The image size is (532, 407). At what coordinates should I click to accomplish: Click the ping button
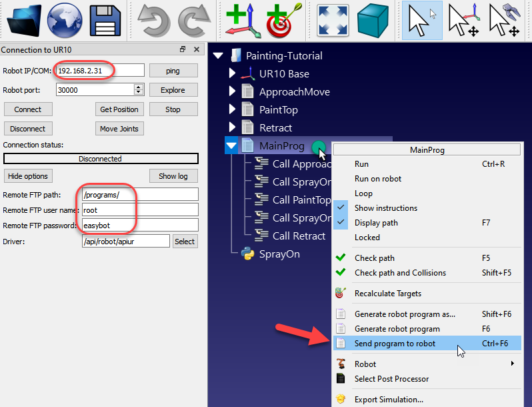click(173, 71)
